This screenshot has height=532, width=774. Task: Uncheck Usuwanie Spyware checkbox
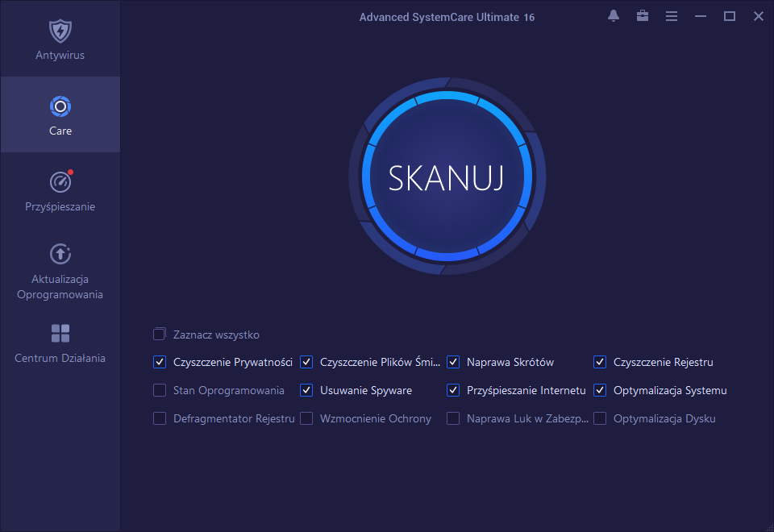306,390
